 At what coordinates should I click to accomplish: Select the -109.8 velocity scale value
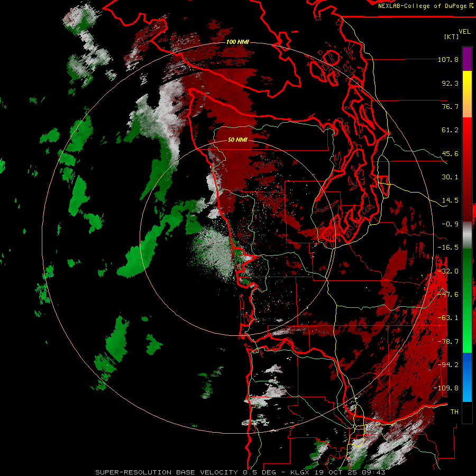pyautogui.click(x=446, y=388)
